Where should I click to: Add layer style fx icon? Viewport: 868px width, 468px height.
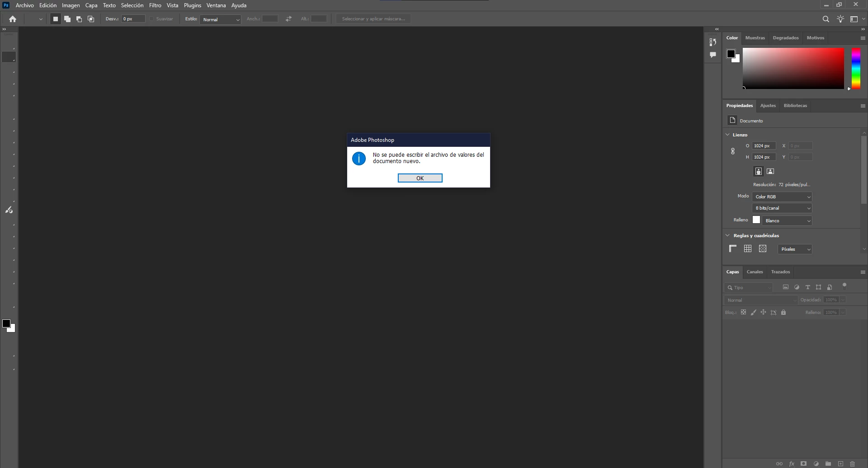point(792,463)
